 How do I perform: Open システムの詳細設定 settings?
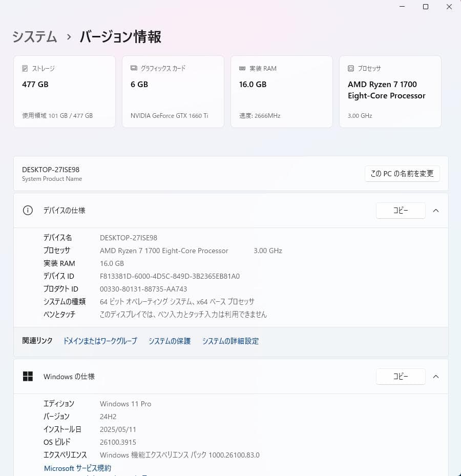coord(230,341)
